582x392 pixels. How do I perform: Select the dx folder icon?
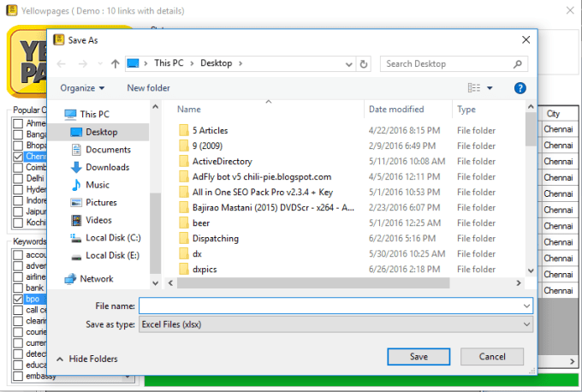click(x=184, y=254)
